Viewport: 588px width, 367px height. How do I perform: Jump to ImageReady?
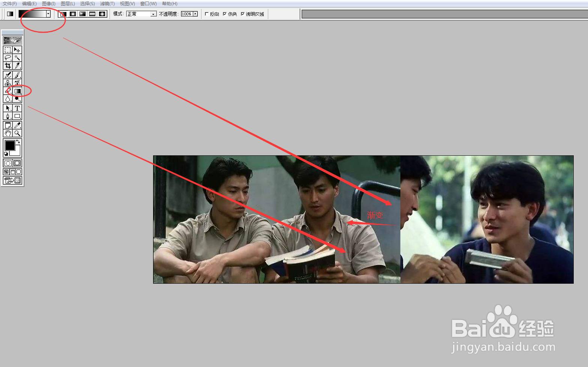point(12,180)
